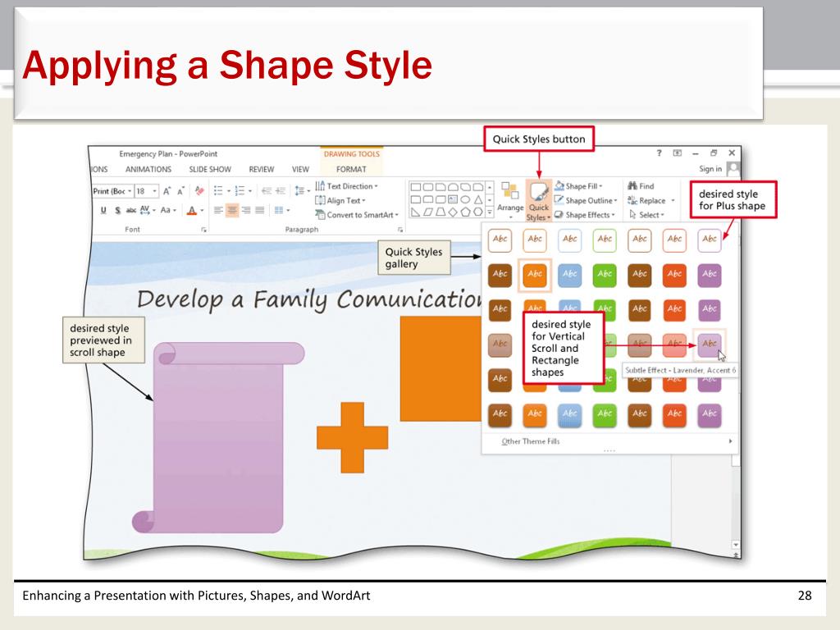Toggle Underline formatting
Screen dimensions: 840x630
103,211
